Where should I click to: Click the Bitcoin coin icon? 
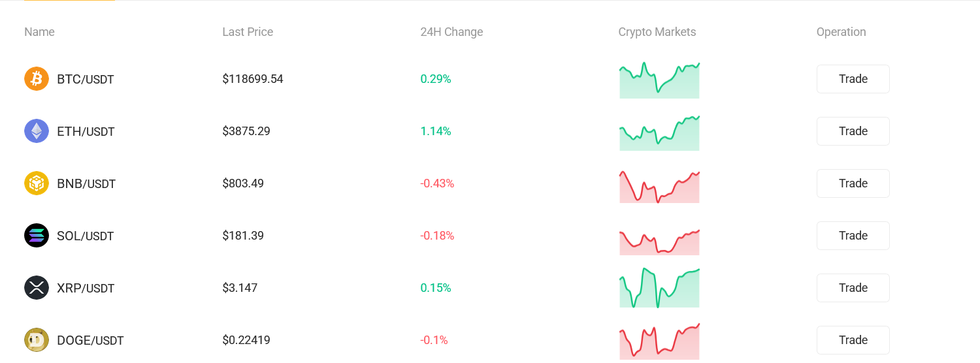pos(37,79)
